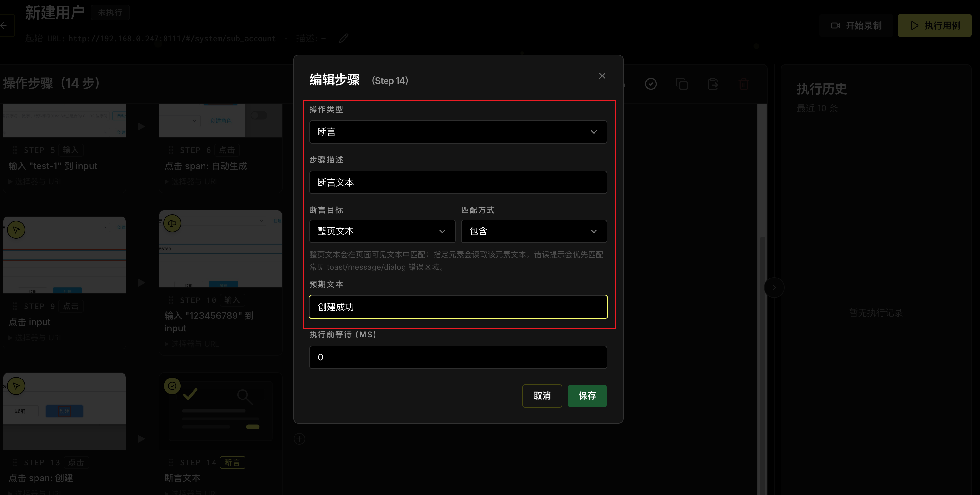980x495 pixels.
Task: Click step title 点击 input on STEP 9
Action: point(29,322)
